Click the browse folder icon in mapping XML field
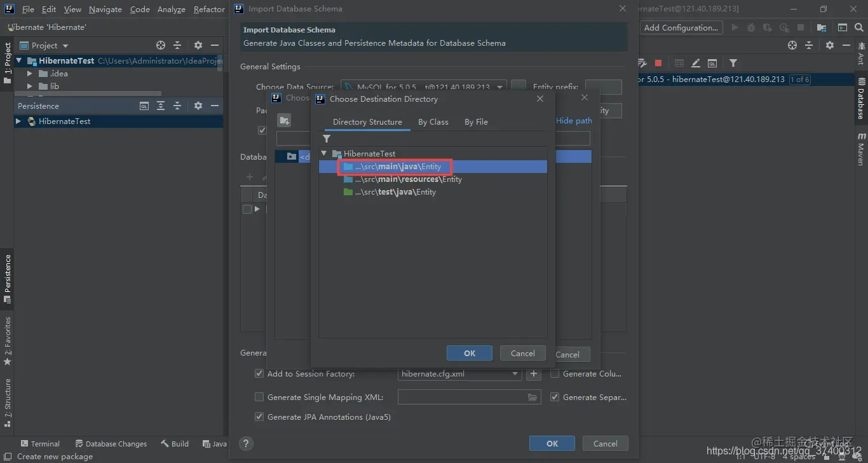 coord(532,397)
